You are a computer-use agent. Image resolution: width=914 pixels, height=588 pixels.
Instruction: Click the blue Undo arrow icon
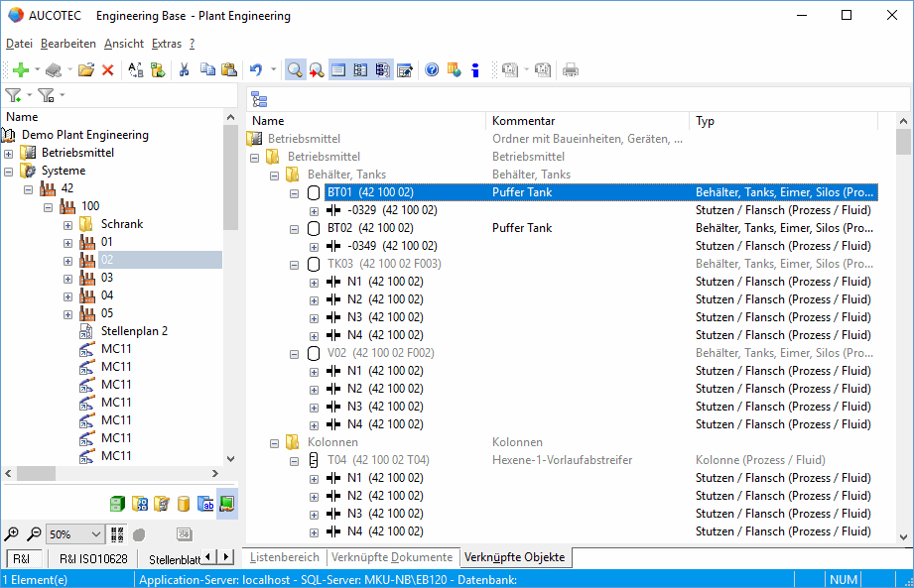click(256, 69)
